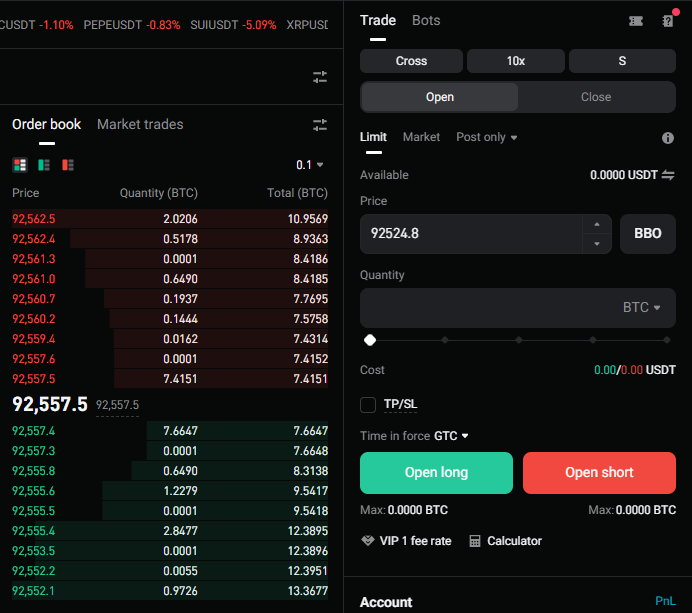Open the fee Calculator

[x=505, y=541]
